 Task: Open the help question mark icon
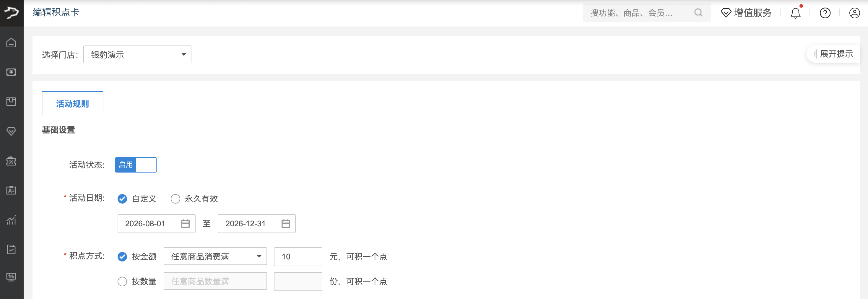(x=825, y=13)
